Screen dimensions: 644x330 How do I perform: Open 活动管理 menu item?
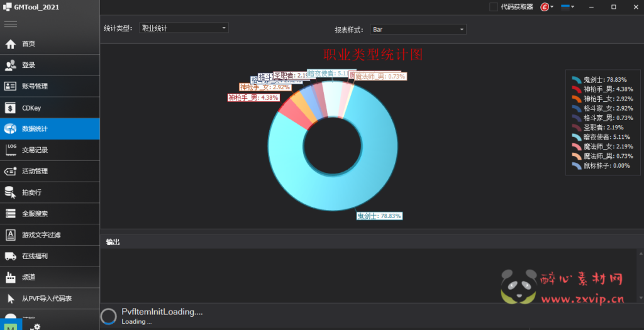[x=50, y=171]
